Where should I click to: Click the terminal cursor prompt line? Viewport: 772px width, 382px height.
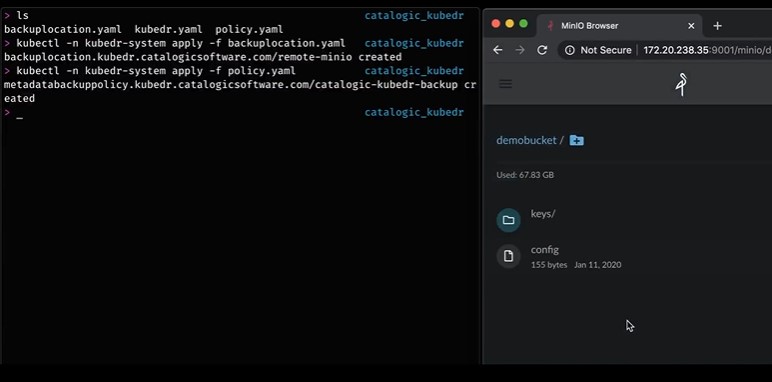(x=234, y=113)
